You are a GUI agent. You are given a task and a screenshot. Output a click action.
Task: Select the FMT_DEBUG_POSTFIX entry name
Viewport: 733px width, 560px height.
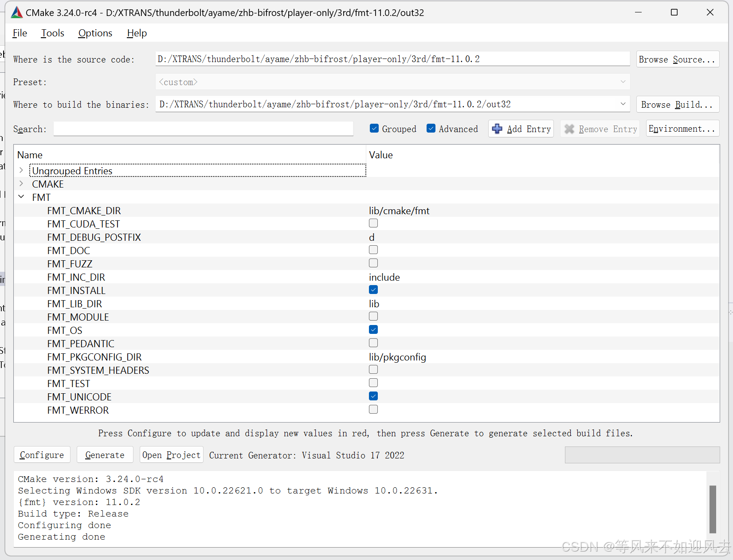point(94,237)
